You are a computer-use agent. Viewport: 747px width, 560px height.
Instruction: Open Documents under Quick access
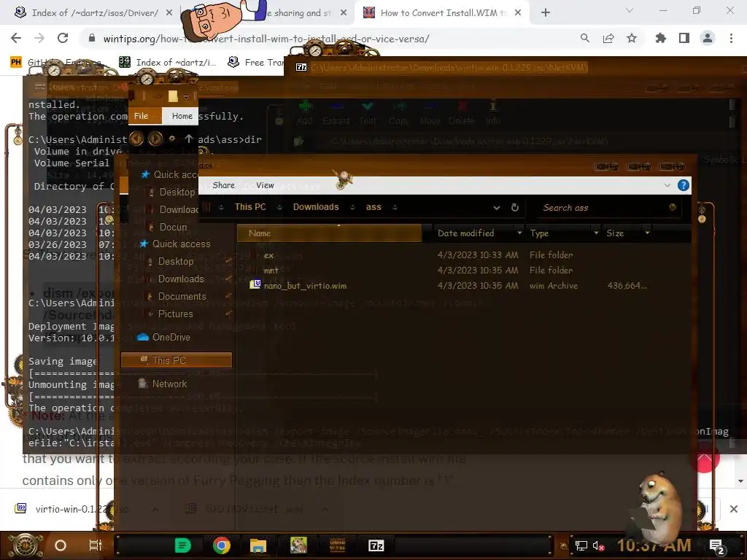tap(182, 297)
